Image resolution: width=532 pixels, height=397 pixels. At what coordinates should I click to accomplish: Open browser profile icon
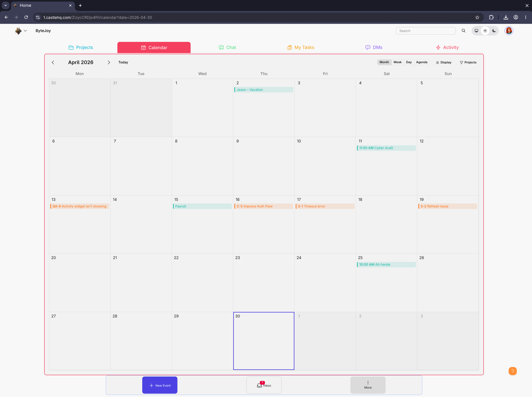516,17
